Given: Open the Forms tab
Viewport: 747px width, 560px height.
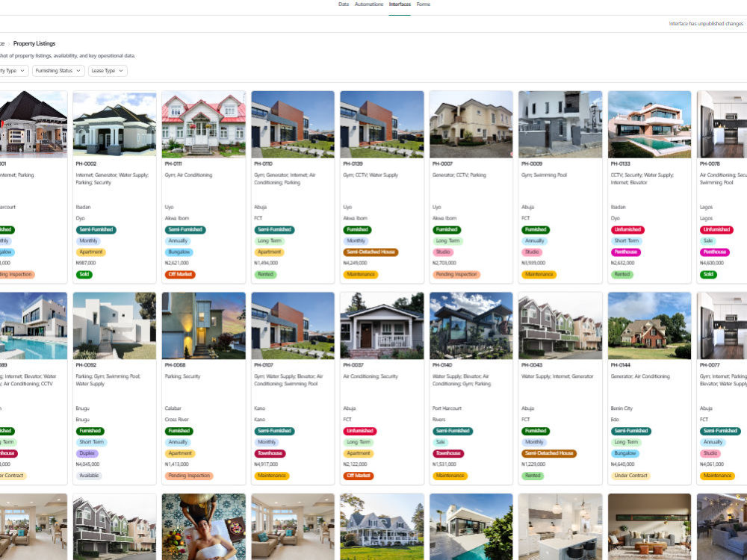Looking at the screenshot, I should [x=423, y=4].
